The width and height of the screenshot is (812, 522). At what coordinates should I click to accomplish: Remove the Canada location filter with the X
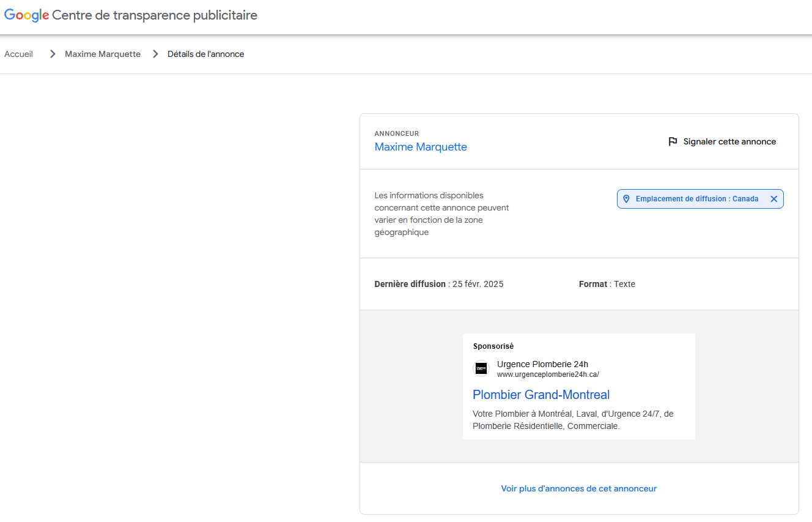(773, 199)
